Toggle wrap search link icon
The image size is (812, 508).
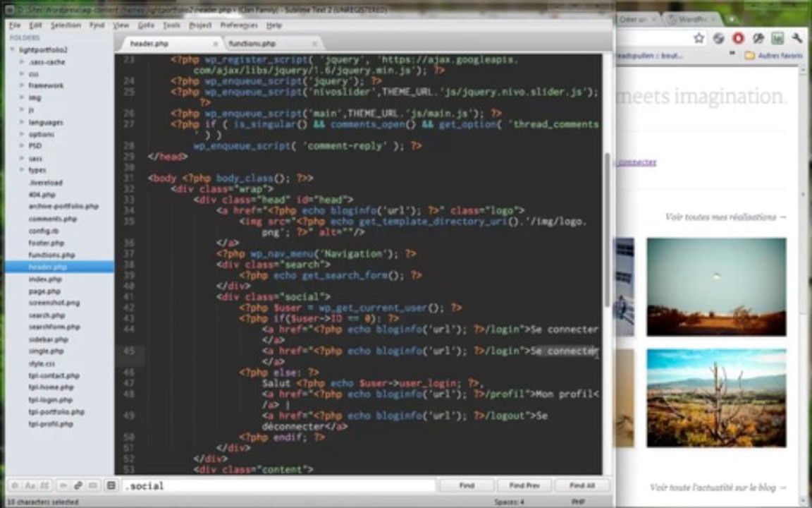point(78,485)
